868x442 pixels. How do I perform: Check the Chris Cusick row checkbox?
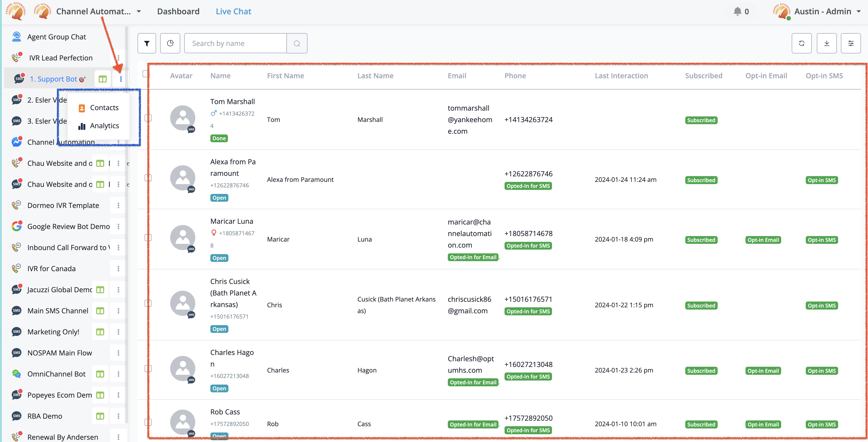click(148, 303)
